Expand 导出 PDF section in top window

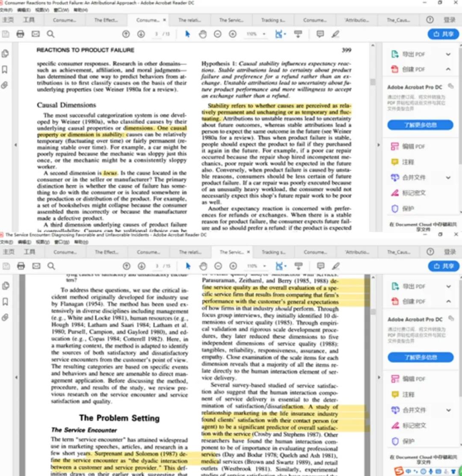448,54
